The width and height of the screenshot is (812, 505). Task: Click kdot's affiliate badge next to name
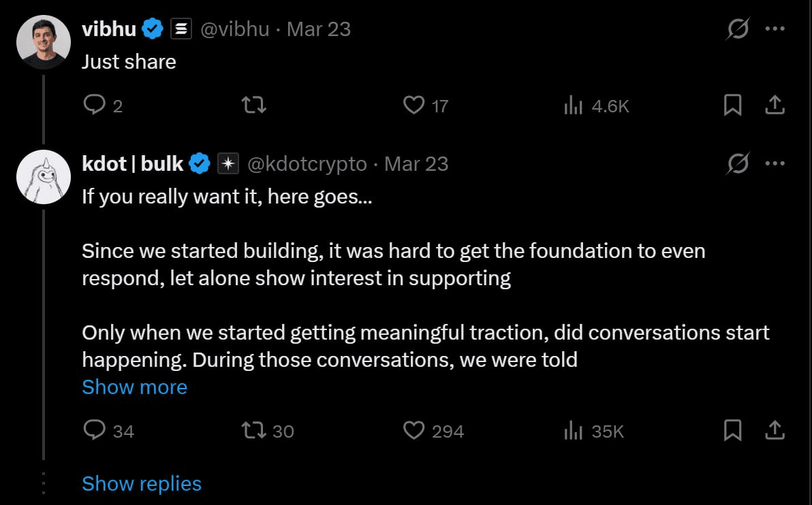(228, 164)
